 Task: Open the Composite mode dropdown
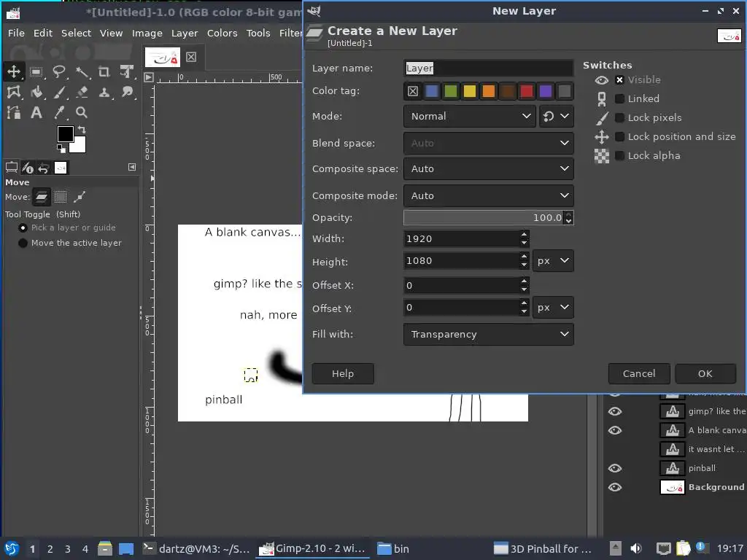[x=488, y=195]
